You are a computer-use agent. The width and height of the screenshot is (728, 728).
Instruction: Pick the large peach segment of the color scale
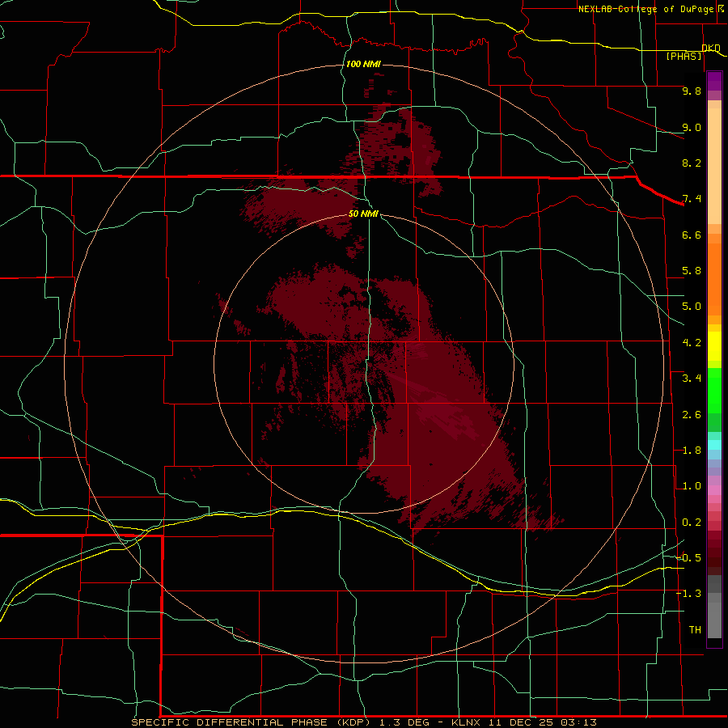pos(714,166)
